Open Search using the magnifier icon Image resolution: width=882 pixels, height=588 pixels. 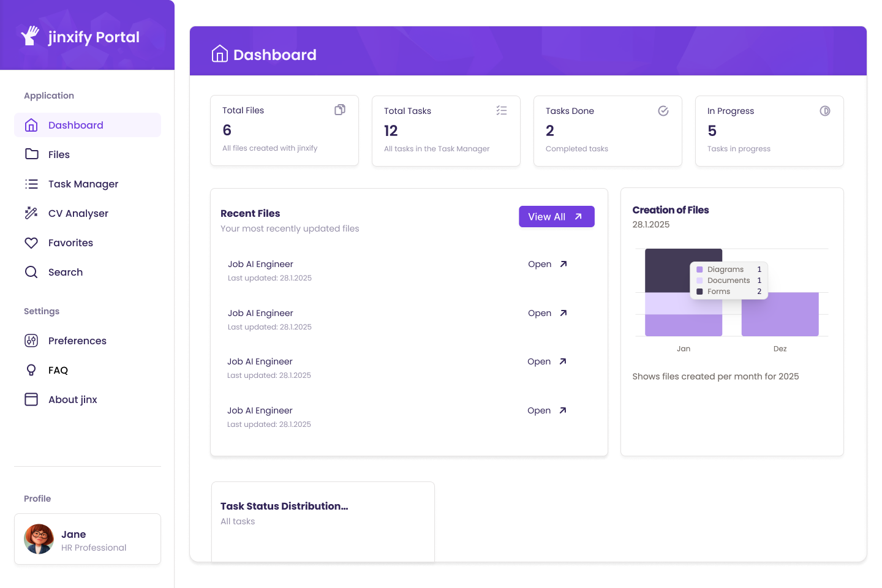click(x=31, y=272)
